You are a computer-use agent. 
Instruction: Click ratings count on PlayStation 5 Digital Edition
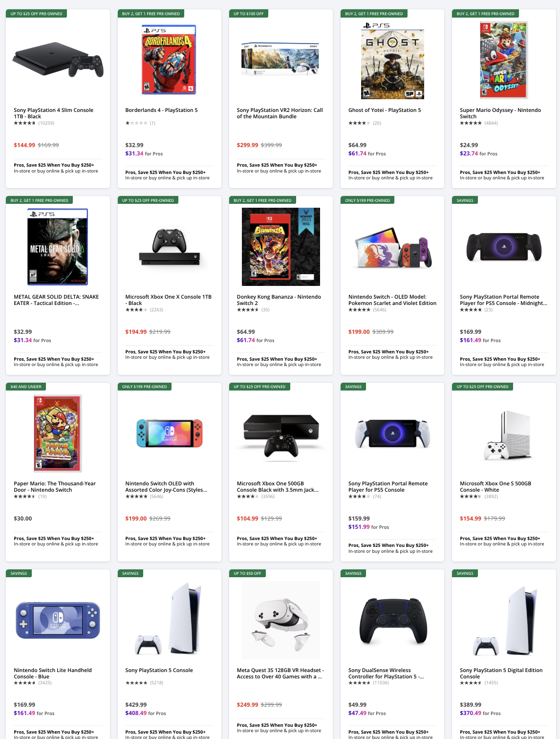491,682
